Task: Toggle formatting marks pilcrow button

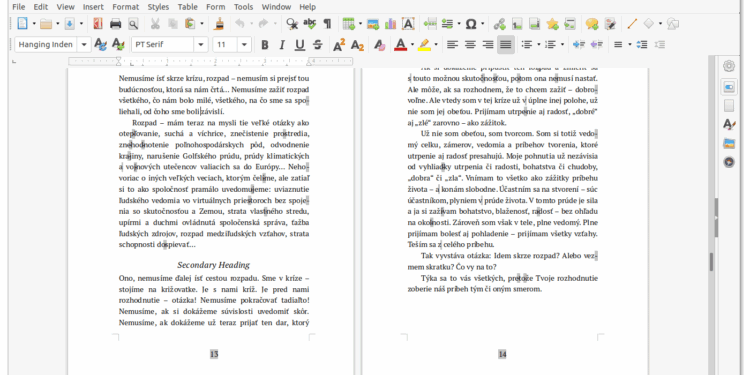Action: coord(327,23)
